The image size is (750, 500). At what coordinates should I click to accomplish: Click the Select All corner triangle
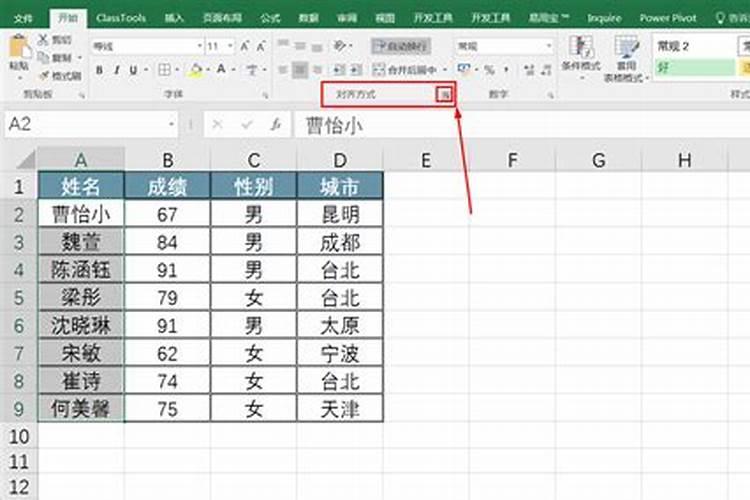27,159
